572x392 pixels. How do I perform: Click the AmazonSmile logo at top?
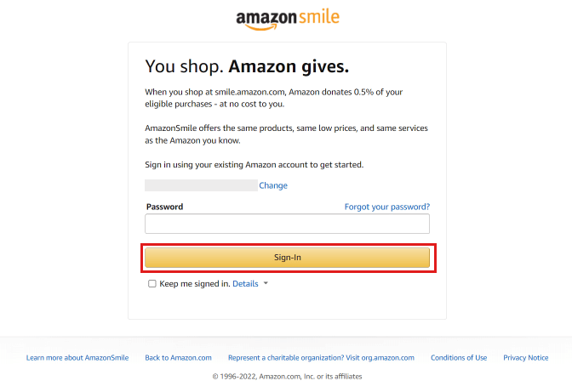click(288, 20)
